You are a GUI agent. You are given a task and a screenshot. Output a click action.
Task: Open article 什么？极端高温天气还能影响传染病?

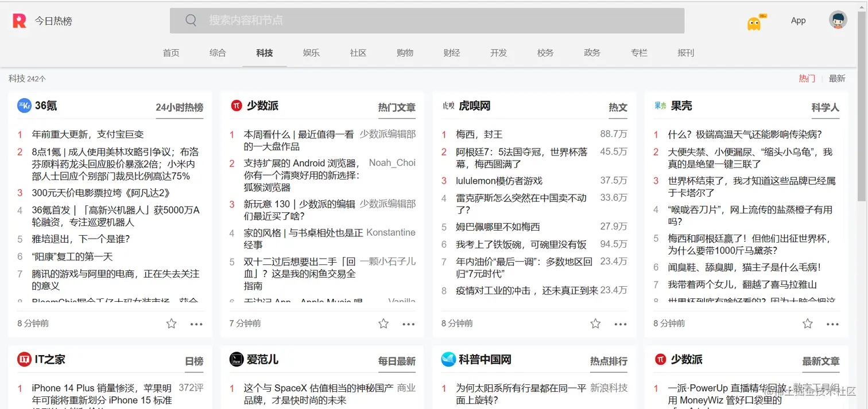[745, 134]
